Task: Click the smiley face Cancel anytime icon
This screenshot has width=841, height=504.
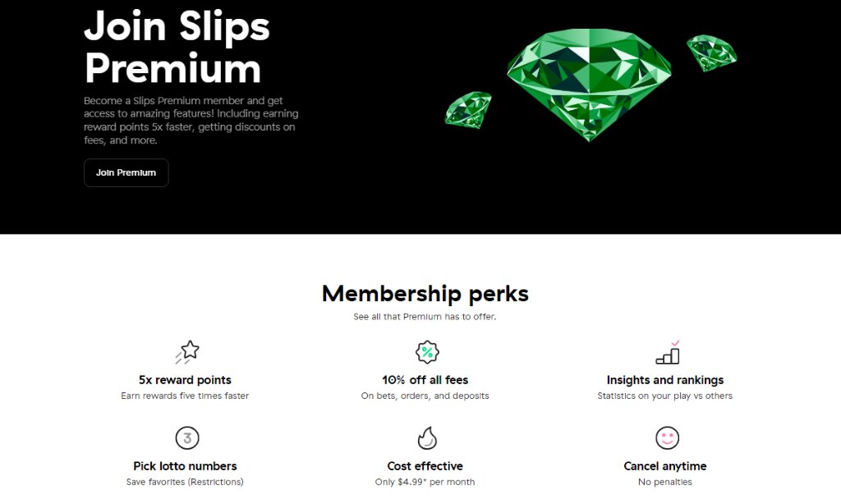Action: [667, 437]
